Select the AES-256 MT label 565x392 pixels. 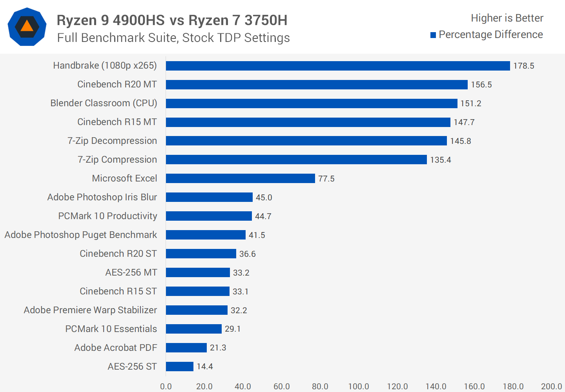pyautogui.click(x=131, y=272)
